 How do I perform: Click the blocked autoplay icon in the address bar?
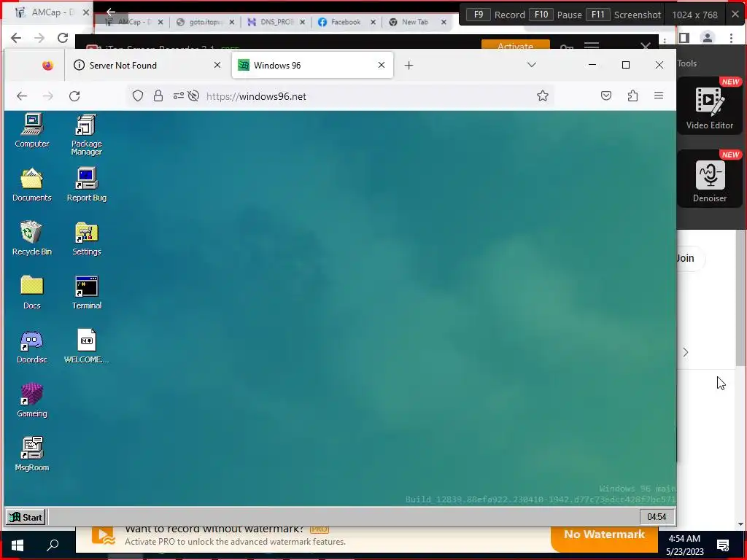pos(193,96)
